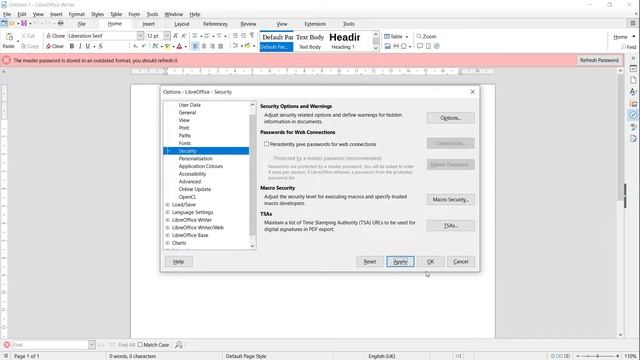The width and height of the screenshot is (640, 360).
Task: Expand the Charts tree node
Action: (x=168, y=243)
